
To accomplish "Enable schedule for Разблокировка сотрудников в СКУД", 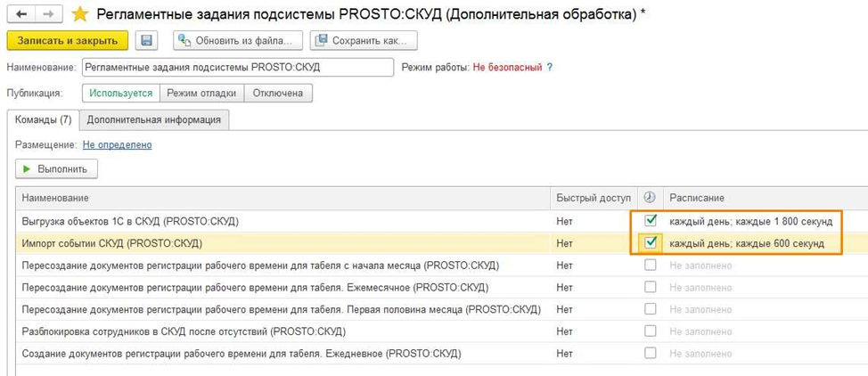I will 651,331.
